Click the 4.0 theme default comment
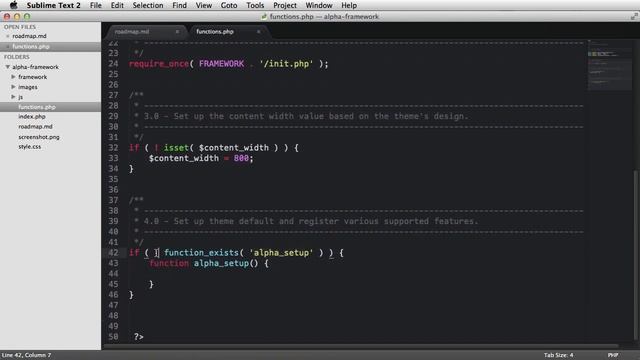 (x=311, y=221)
